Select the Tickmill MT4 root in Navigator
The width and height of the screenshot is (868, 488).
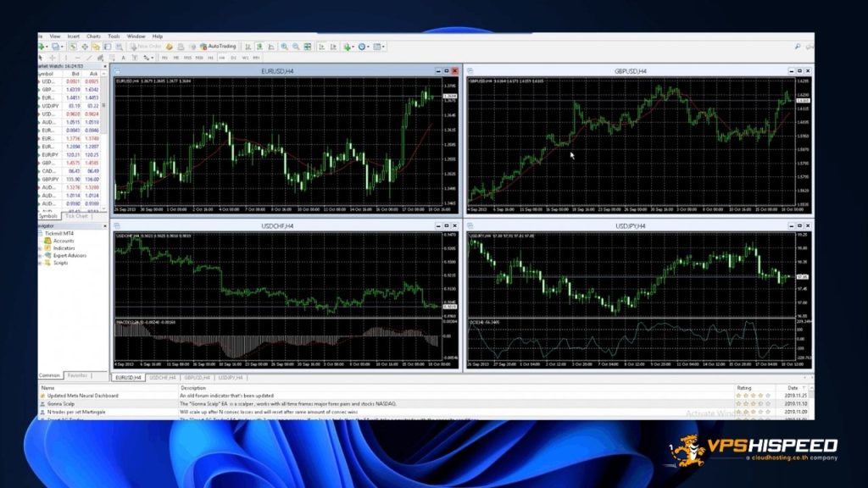click(58, 234)
